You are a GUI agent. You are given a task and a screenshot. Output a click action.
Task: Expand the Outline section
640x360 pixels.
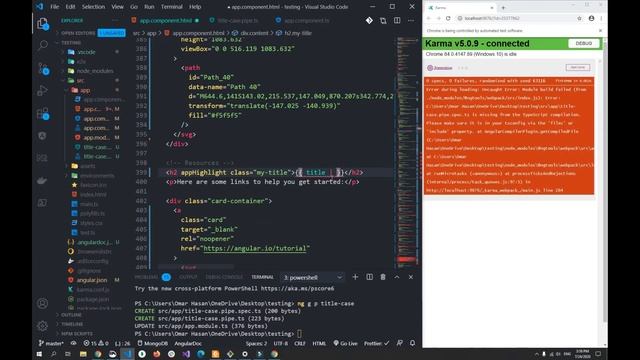(x=71, y=315)
